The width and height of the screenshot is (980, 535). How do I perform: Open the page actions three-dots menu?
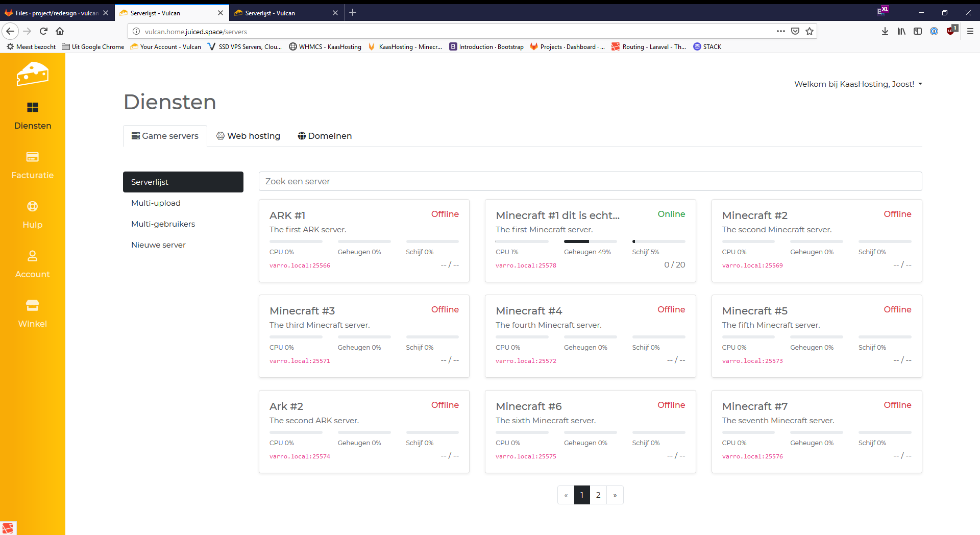tap(780, 32)
